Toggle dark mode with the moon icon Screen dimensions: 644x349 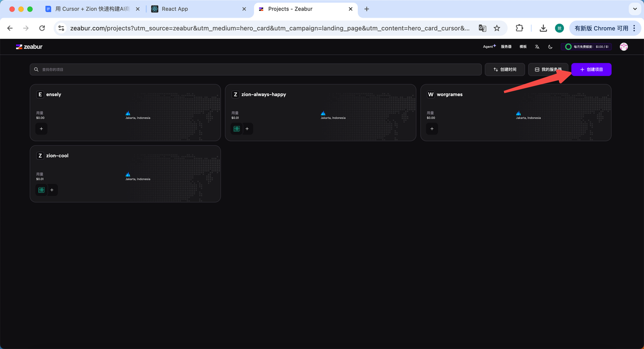pyautogui.click(x=550, y=47)
